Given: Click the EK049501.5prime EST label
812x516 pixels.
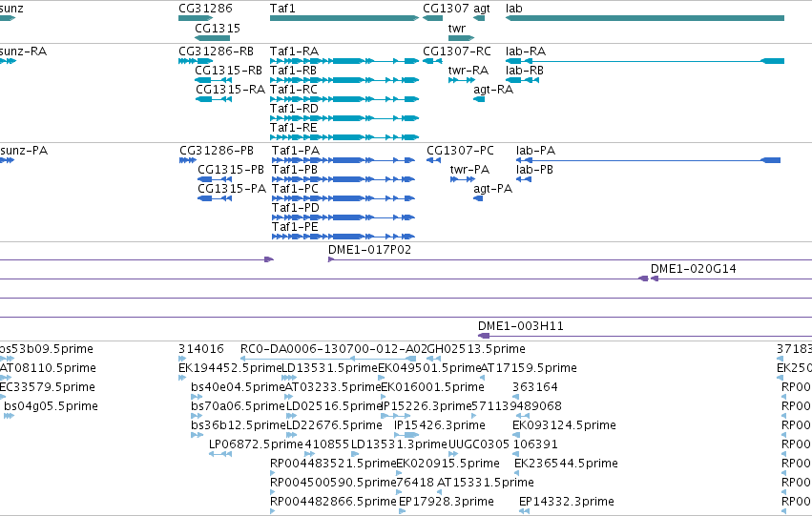Looking at the screenshot, I should [x=429, y=368].
